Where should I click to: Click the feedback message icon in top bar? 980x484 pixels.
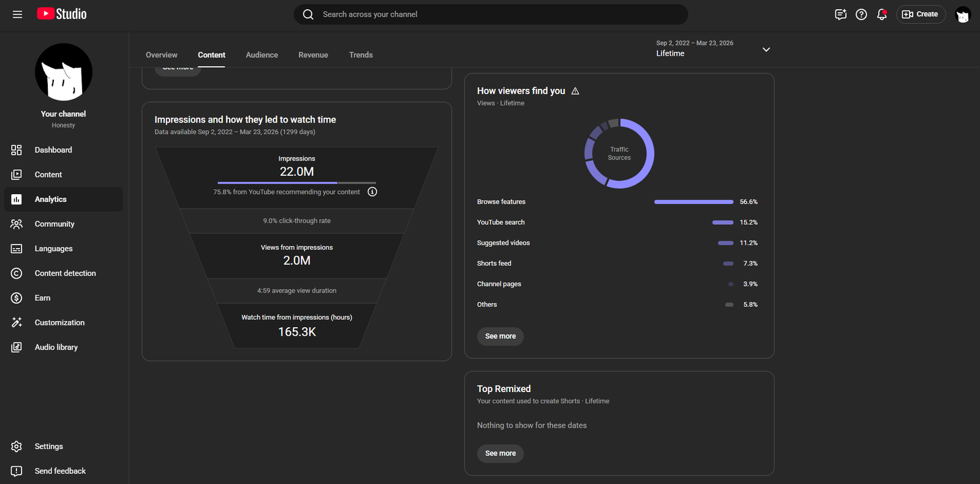point(840,14)
